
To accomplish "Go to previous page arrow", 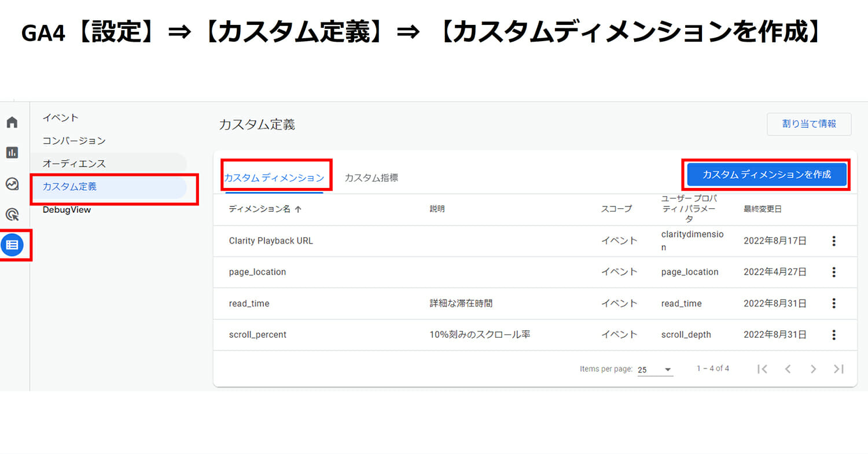I will [x=788, y=369].
